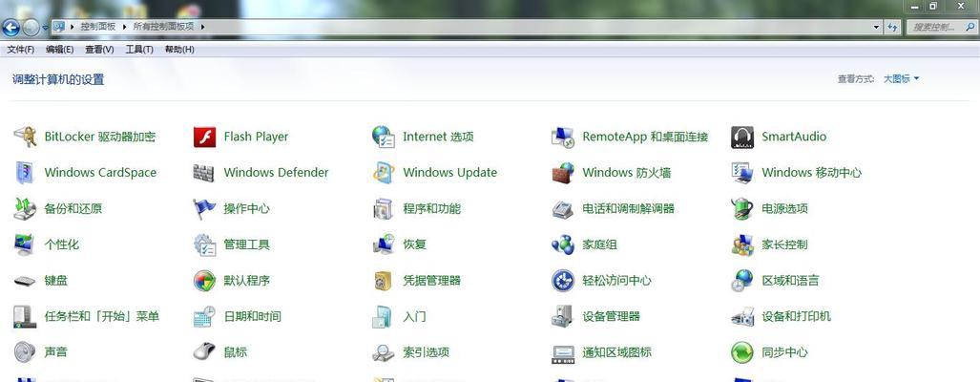This screenshot has width=980, height=382.
Task: Open the 程序和功能 icon
Action: [x=384, y=209]
